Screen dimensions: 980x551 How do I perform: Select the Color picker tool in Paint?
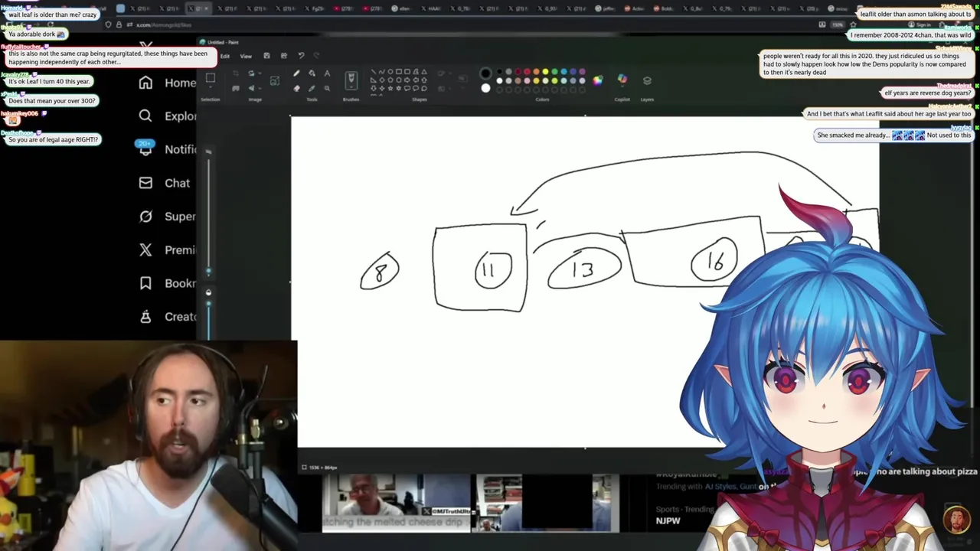[312, 88]
